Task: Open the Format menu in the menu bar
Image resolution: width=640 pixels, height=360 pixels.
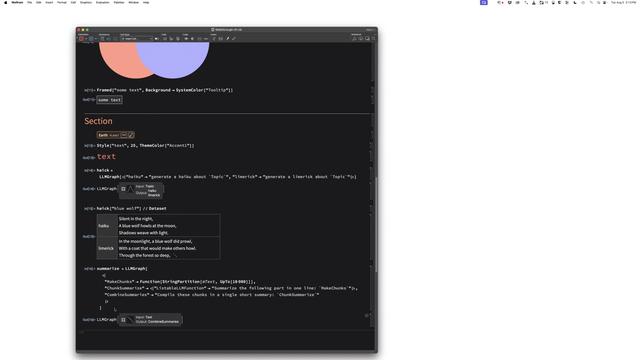Action: [62, 2]
